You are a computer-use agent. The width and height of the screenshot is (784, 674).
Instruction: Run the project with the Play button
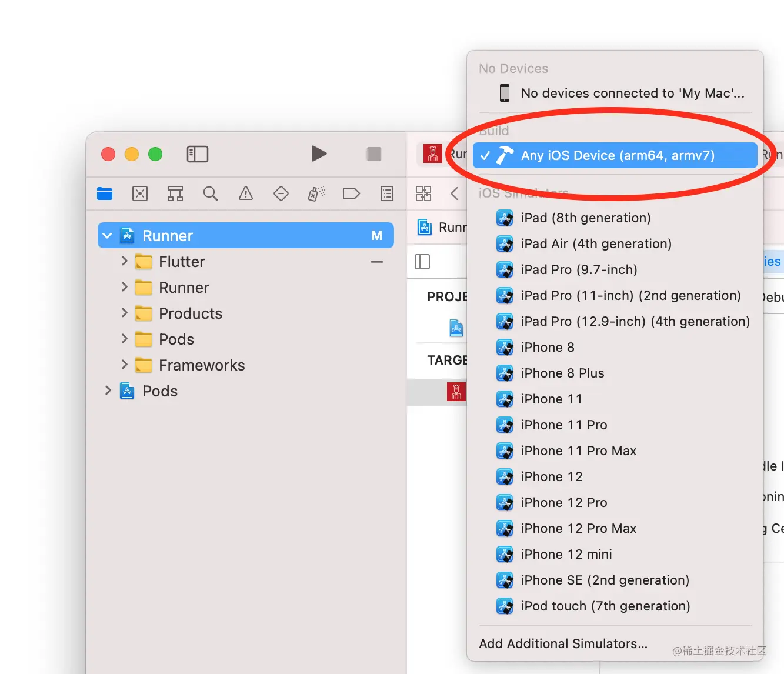click(x=319, y=154)
